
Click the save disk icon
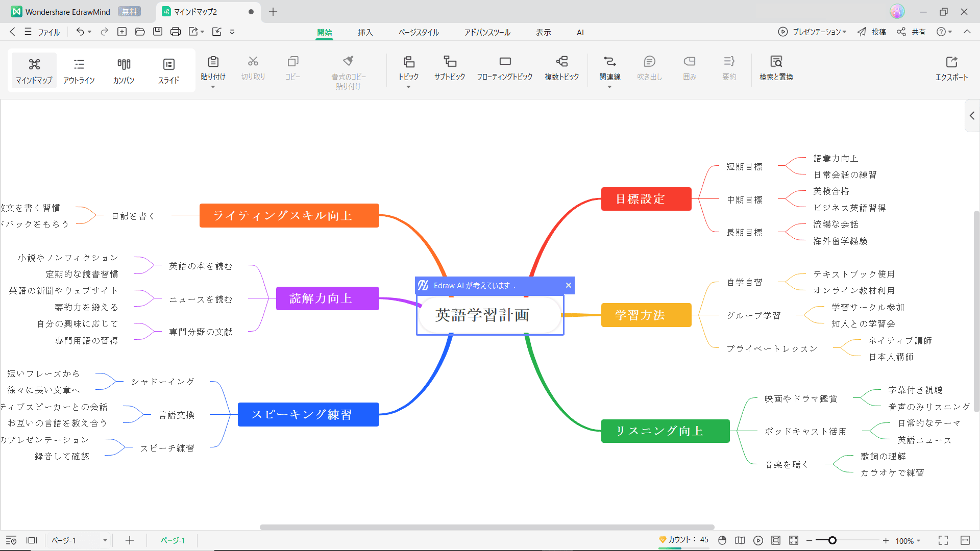pos(158,32)
